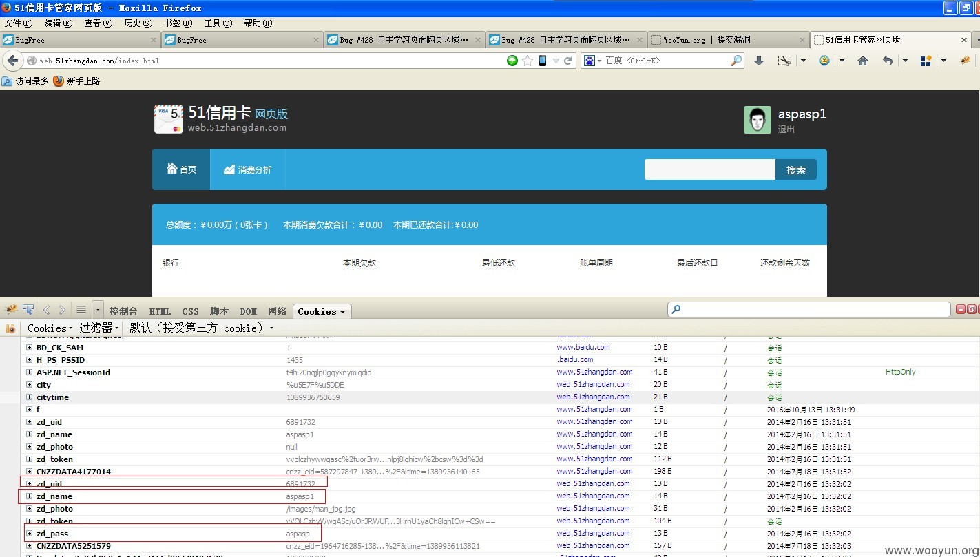Screen dimensions: 980x557
Task: Go to the Firefox home page icon
Action: [x=863, y=61]
